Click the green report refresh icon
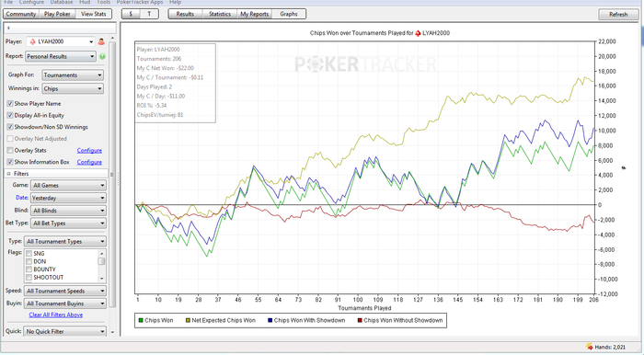The width and height of the screenshot is (644, 355). click(x=102, y=56)
